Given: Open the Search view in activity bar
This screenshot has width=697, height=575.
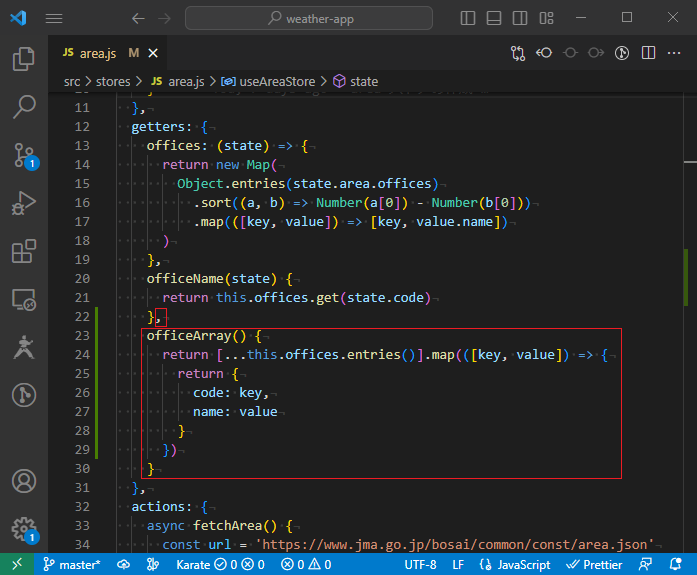Looking at the screenshot, I should tap(24, 107).
